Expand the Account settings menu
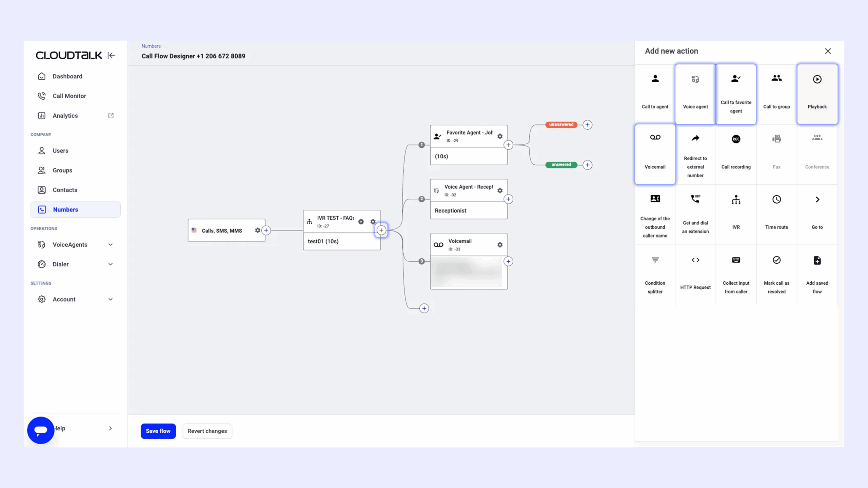This screenshot has height=488, width=868. pos(111,299)
